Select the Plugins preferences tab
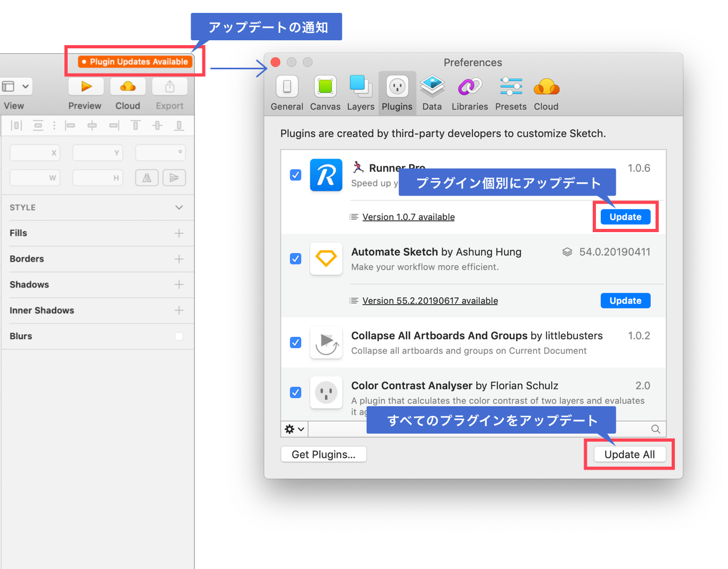Image resolution: width=728 pixels, height=569 pixels. [x=397, y=93]
